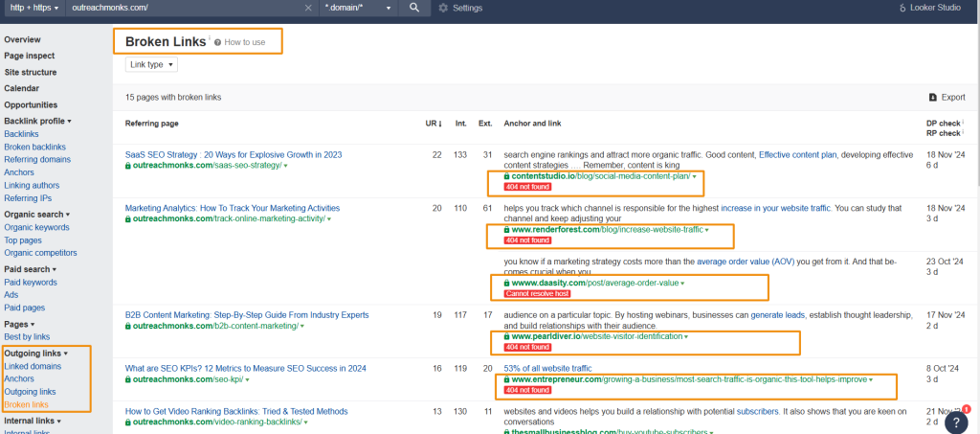980x434 pixels.
Task: Open the http + https protocol dropdown
Action: [x=35, y=9]
